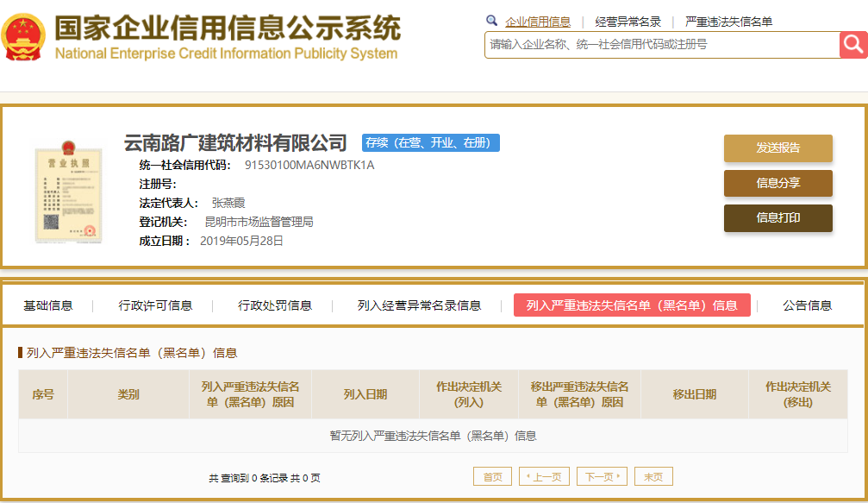Click the 类别 column header
This screenshot has height=503, width=868.
128,394
